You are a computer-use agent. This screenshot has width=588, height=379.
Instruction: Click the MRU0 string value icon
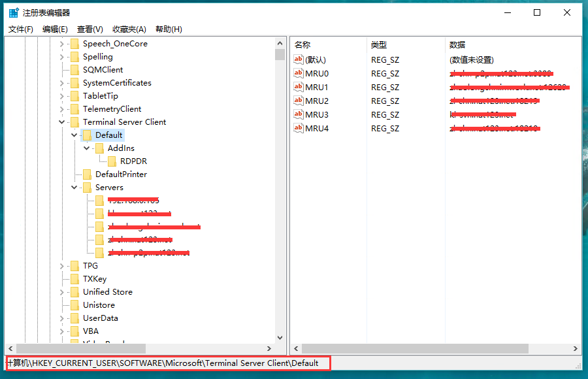pos(299,74)
